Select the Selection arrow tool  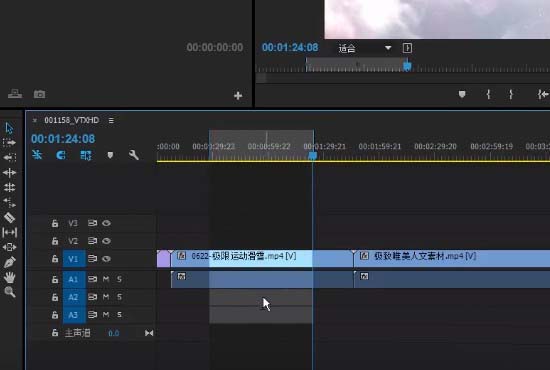point(9,128)
